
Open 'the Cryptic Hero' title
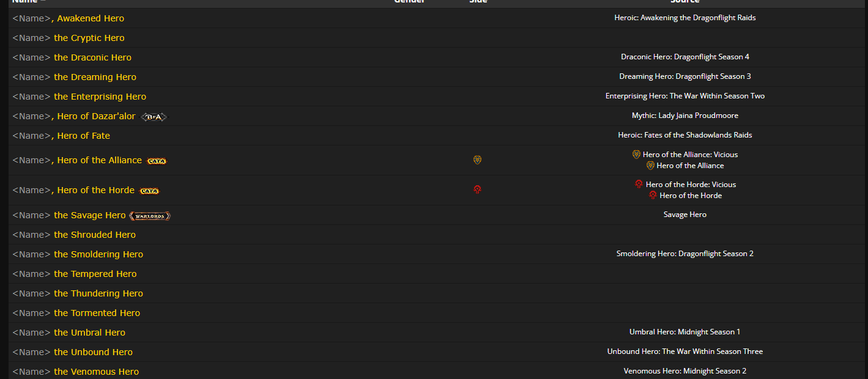point(89,38)
